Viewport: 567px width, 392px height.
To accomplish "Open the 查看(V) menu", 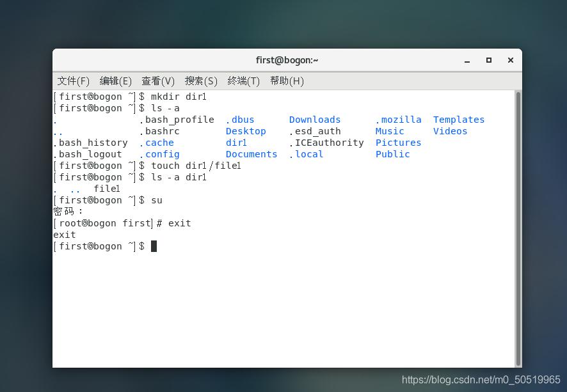I will (x=158, y=81).
